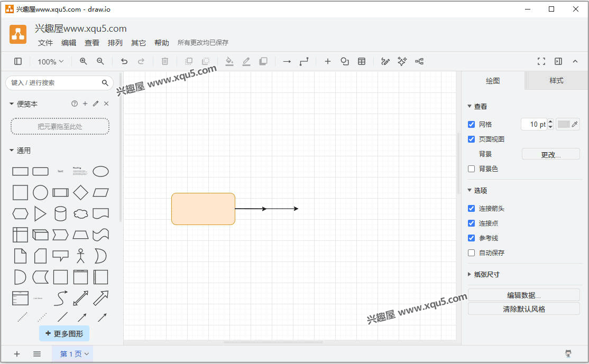
Task: Toggle the shapes sidebar panel icon
Action: coord(17,61)
